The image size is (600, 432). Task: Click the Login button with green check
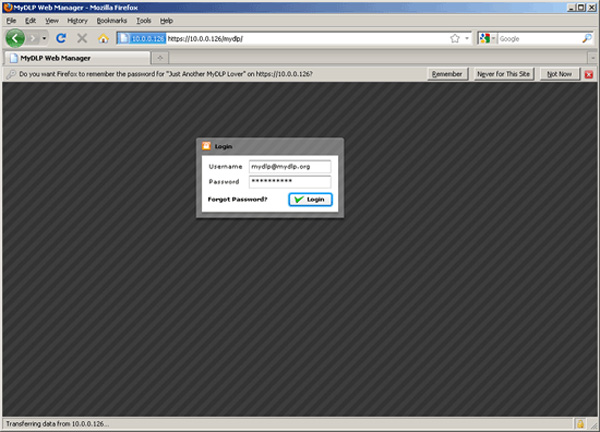click(x=310, y=199)
